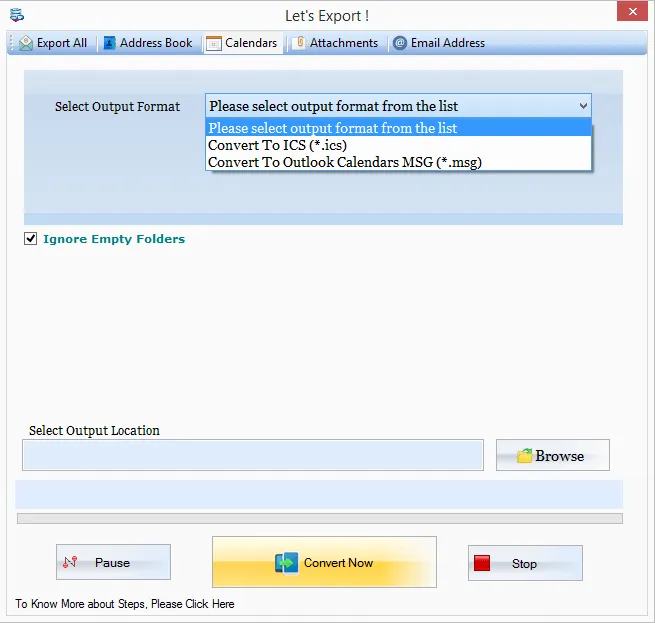This screenshot has width=655, height=623.
Task: Click the Address Book contact icon
Action: pyautogui.click(x=109, y=43)
